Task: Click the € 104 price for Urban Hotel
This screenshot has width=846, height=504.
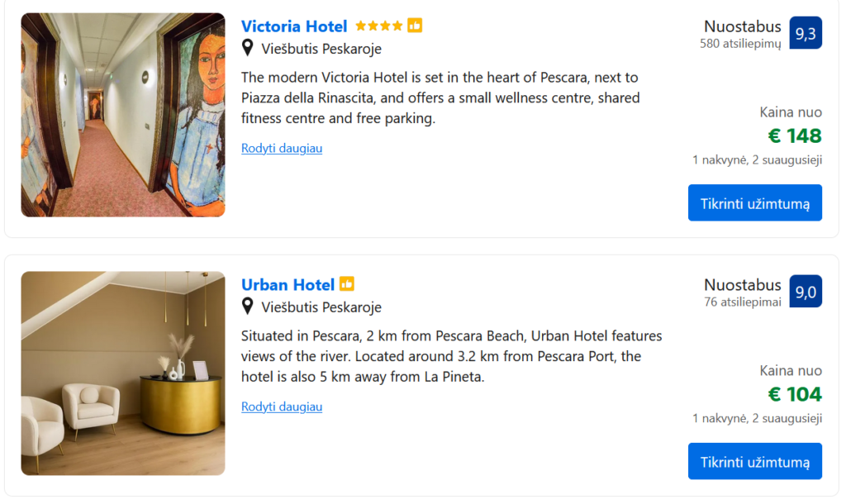Action: pos(795,394)
